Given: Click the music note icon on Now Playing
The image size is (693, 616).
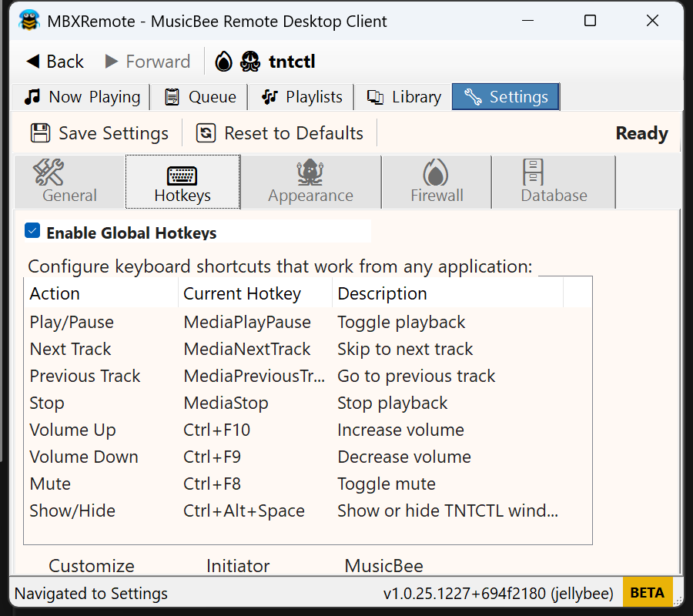Looking at the screenshot, I should click(x=32, y=96).
